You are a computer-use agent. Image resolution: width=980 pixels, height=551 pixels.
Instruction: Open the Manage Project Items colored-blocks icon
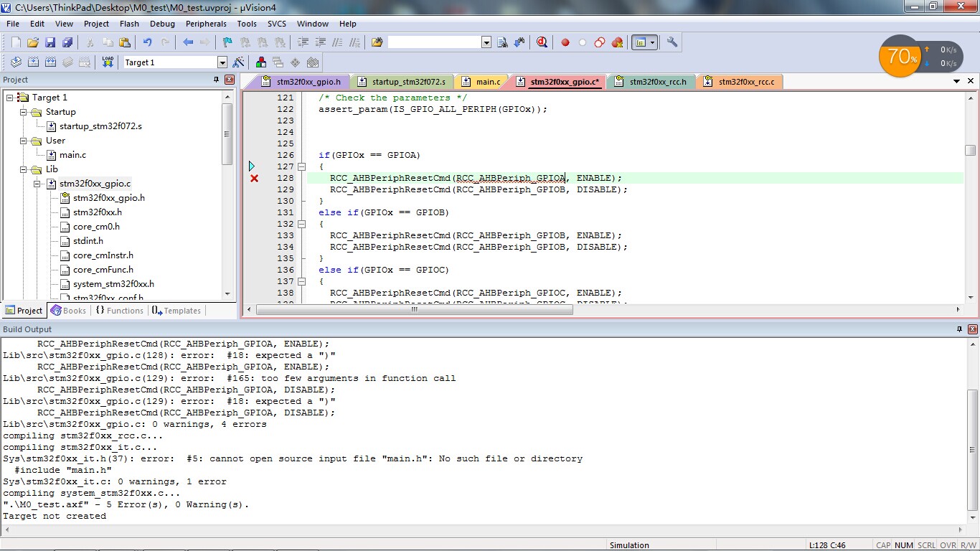tap(261, 62)
